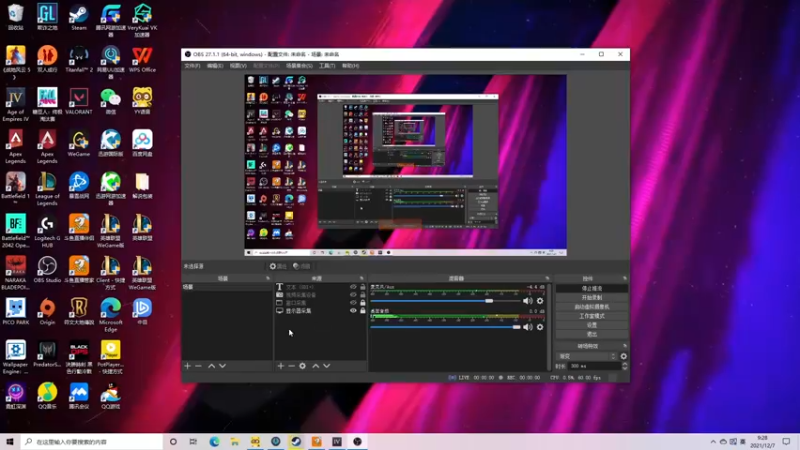The width and height of the screenshot is (800, 450).
Task: Select the VALORANT desktop icon
Action: [x=79, y=101]
